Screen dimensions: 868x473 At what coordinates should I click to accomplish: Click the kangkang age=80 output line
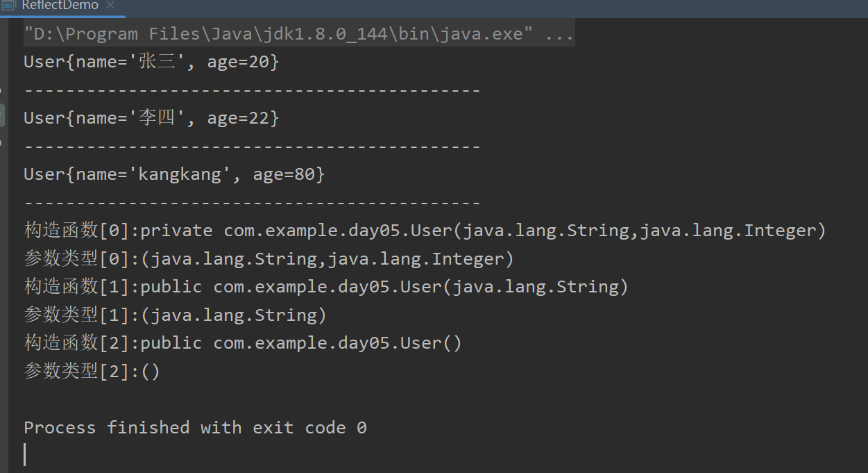coord(174,174)
